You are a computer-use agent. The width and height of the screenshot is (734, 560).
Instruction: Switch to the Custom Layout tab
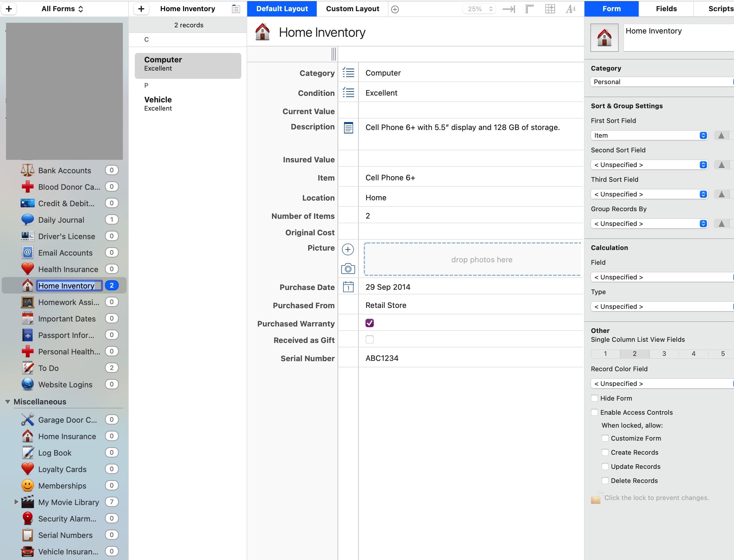point(353,9)
